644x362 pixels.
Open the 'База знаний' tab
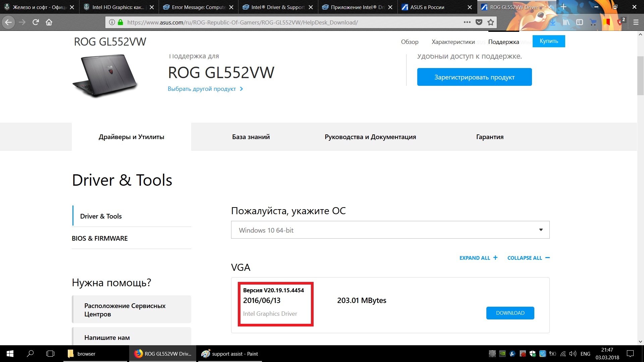pos(251,137)
